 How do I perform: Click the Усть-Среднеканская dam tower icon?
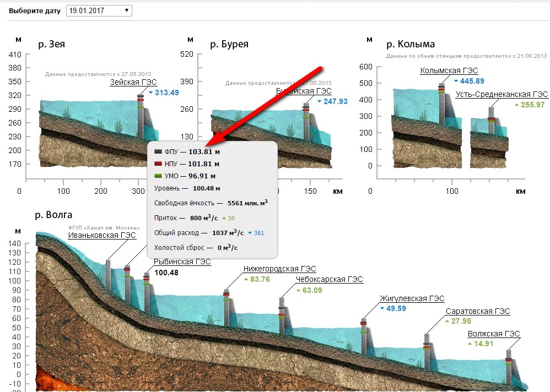(x=491, y=120)
